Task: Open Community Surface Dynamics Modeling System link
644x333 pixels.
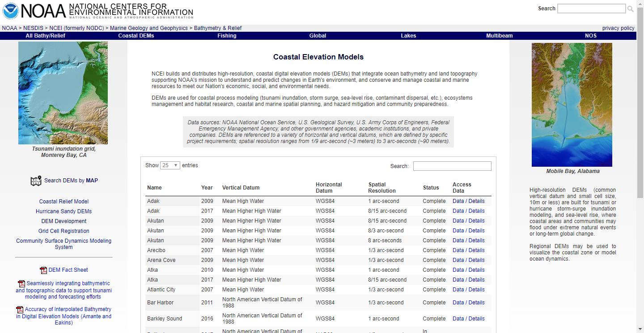Action: (64, 244)
